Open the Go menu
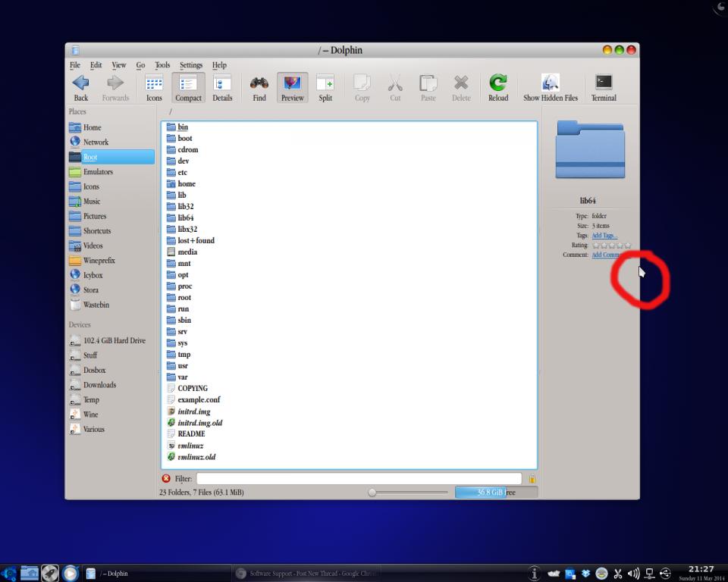Image resolution: width=728 pixels, height=582 pixels. click(140, 65)
